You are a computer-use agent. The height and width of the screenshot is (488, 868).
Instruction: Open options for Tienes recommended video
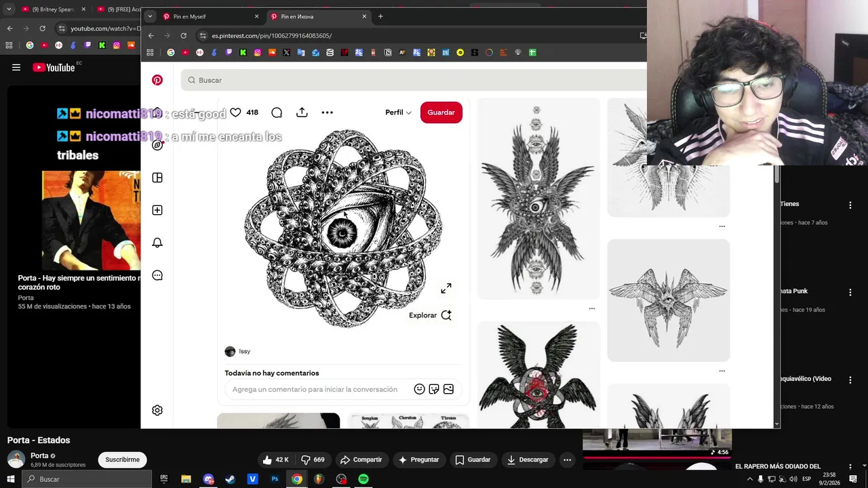[850, 205]
